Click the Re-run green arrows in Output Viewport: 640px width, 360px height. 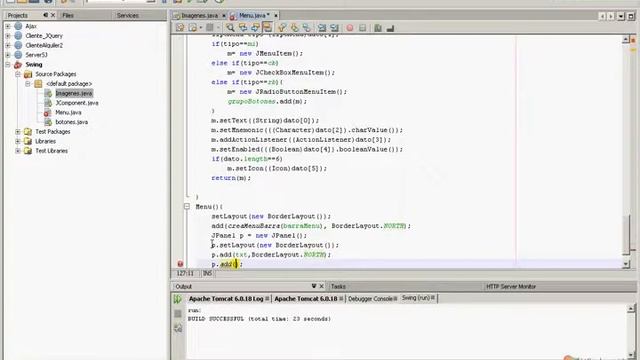click(x=178, y=299)
